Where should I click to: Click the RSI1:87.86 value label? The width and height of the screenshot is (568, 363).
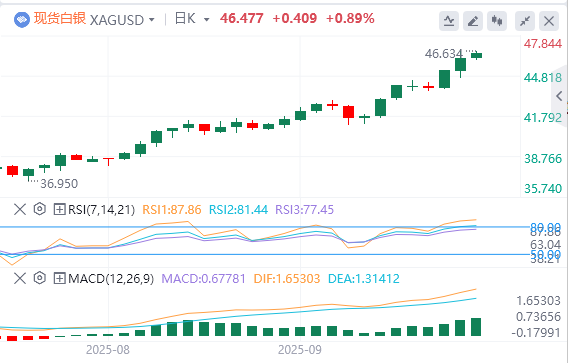tap(172, 209)
